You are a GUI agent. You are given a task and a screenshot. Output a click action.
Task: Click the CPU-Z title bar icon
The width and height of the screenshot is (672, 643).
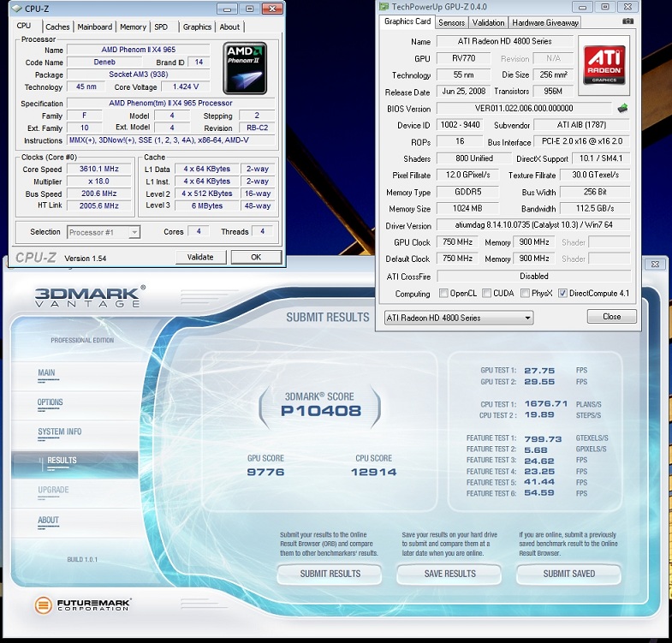[x=17, y=9]
